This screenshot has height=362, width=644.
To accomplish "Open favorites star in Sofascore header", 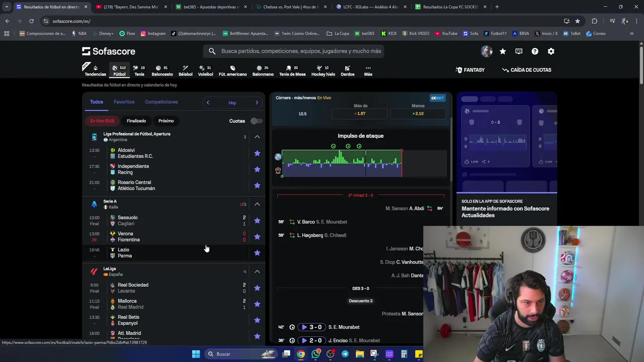I will click(x=503, y=51).
